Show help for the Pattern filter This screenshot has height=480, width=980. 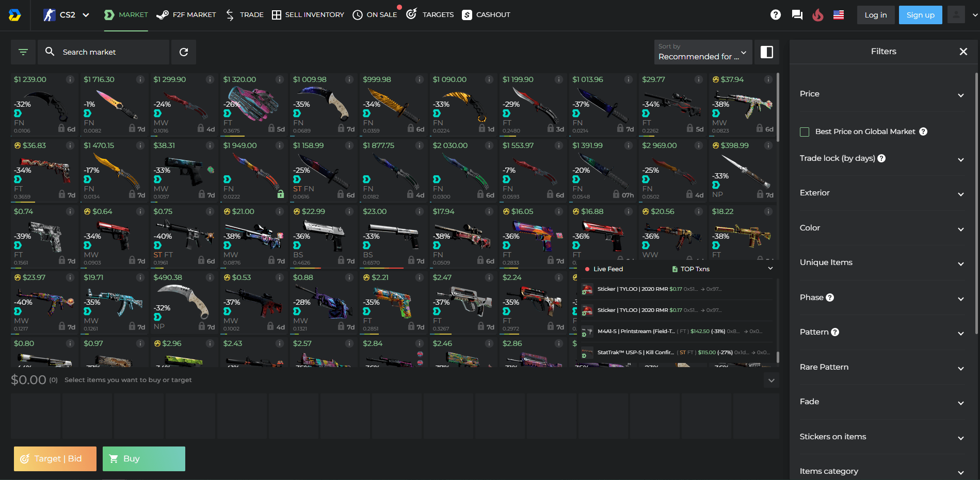tap(835, 332)
